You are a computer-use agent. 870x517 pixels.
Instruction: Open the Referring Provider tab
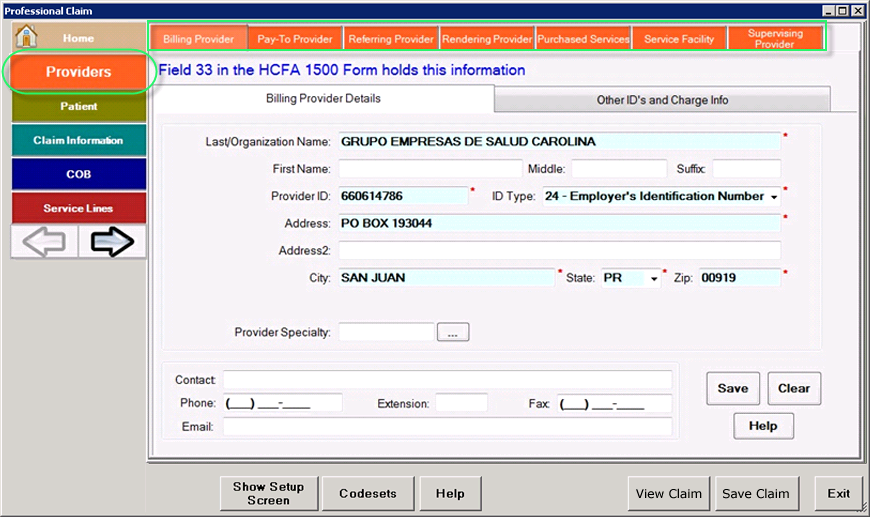tap(391, 39)
